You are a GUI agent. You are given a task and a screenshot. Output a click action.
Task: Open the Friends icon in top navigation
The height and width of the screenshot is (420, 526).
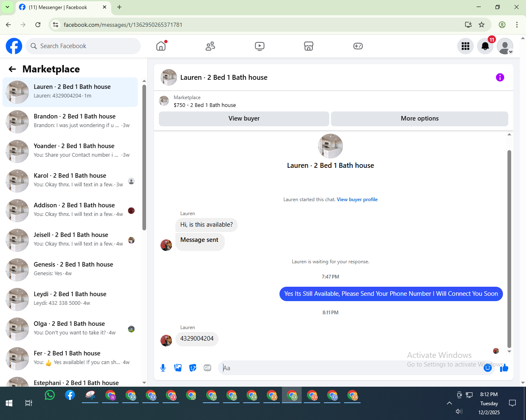pos(210,46)
